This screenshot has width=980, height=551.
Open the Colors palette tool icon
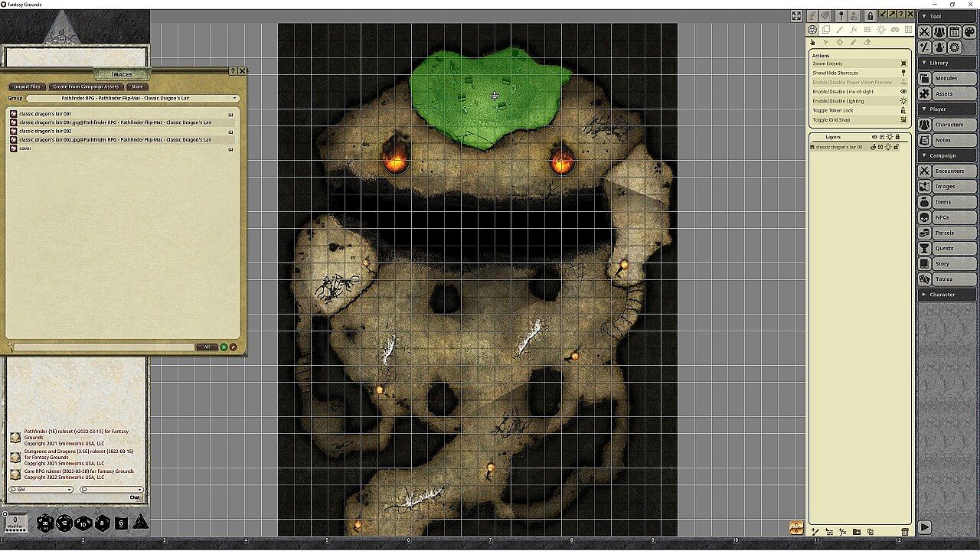pyautogui.click(x=969, y=32)
